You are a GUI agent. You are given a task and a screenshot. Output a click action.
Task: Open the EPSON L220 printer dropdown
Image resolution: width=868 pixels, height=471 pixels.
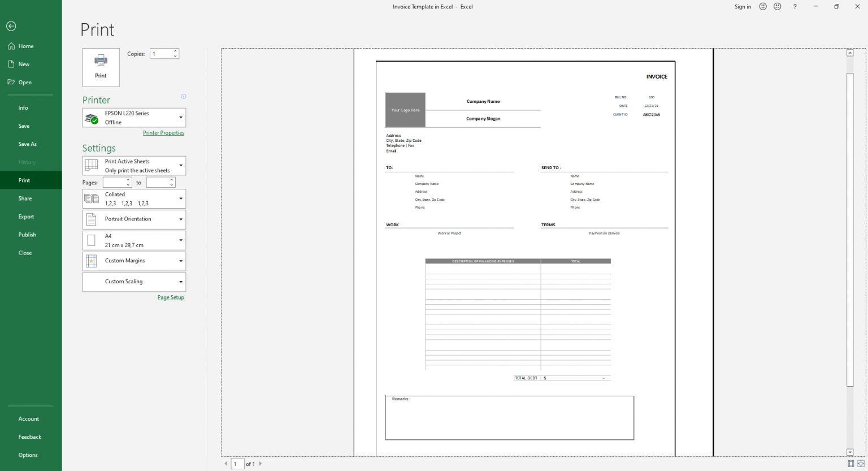pos(180,118)
